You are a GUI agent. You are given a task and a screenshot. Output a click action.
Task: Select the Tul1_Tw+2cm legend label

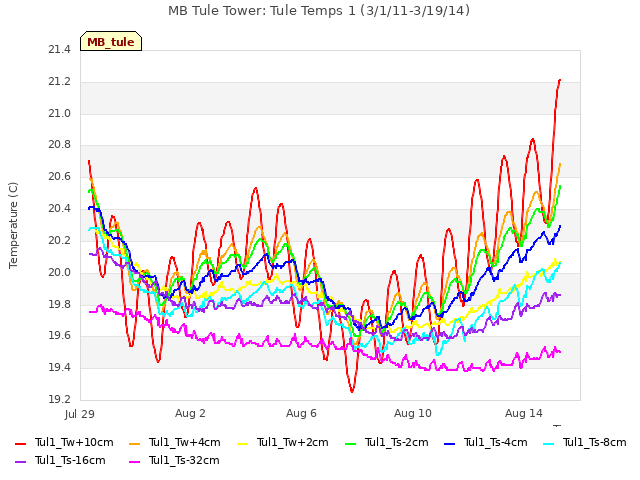(293, 442)
